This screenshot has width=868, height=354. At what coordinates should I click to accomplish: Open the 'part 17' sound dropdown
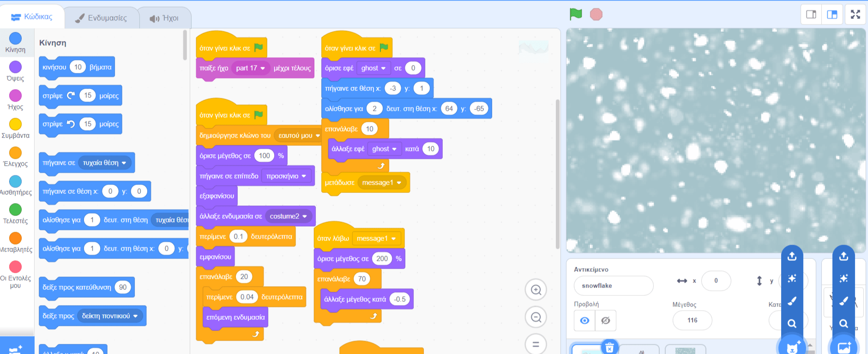click(263, 68)
